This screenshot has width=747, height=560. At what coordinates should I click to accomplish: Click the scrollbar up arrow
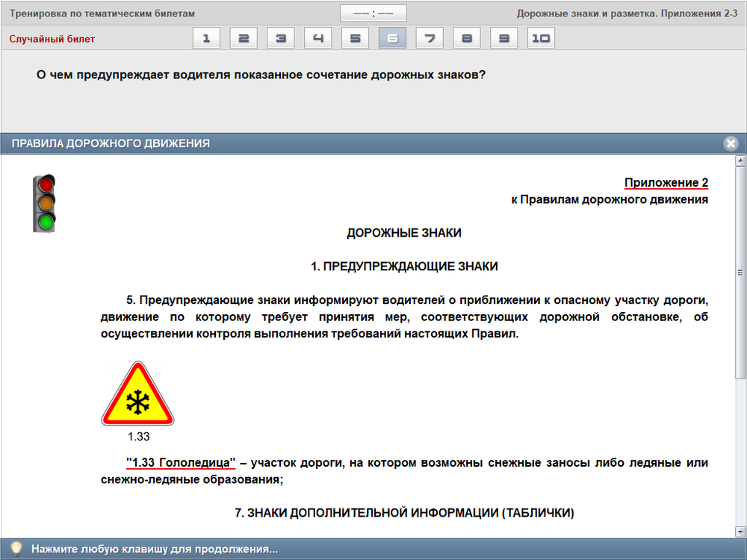(740, 161)
